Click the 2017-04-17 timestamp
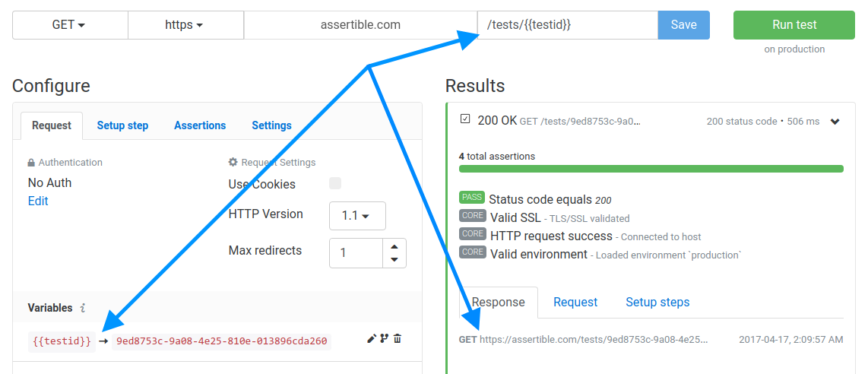 click(791, 339)
